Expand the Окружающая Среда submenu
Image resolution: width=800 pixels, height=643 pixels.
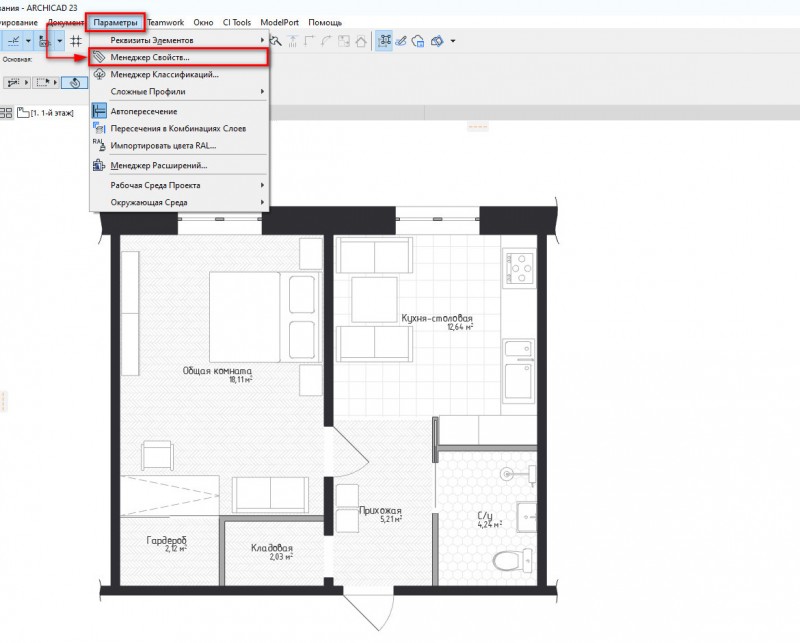(x=179, y=202)
